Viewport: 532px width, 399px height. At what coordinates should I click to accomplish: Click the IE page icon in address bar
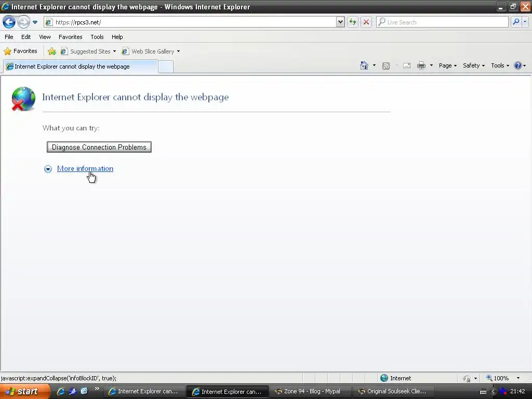(49, 22)
